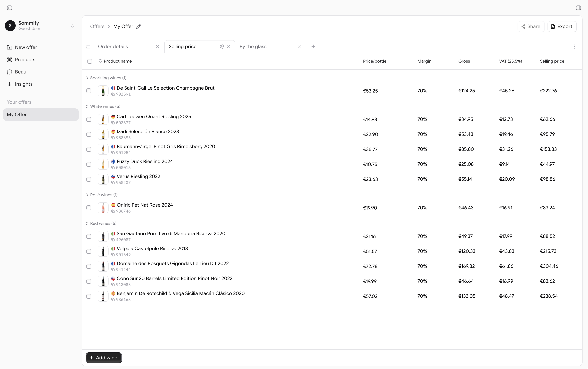This screenshot has height=369, width=588.
Task: Collapse the White wines group
Action: (87, 106)
